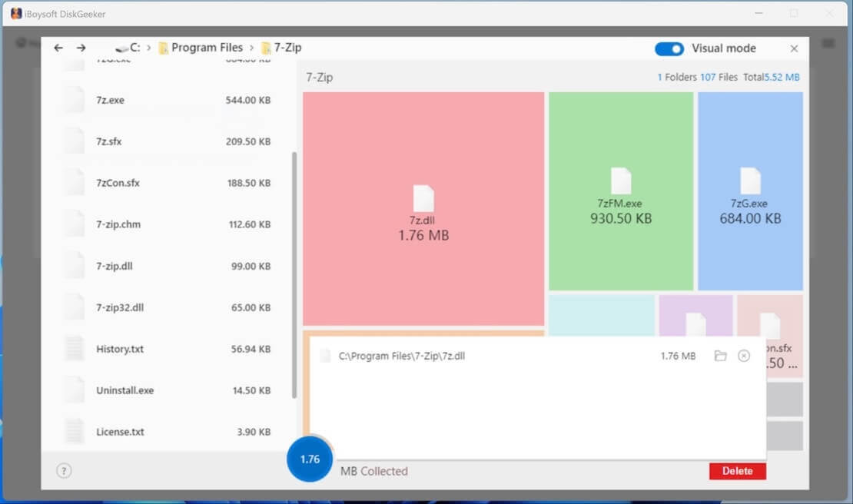Disable Visual mode
The width and height of the screenshot is (853, 504).
point(669,48)
